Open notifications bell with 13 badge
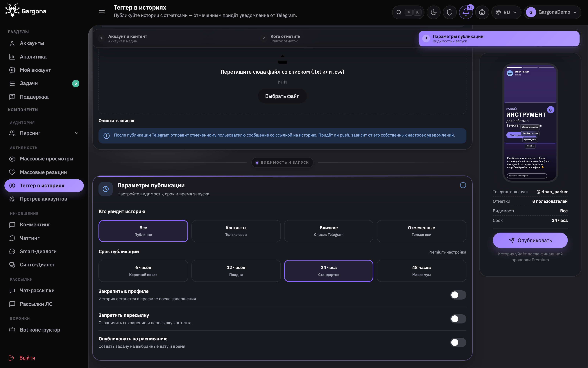The height and width of the screenshot is (368, 588). (466, 12)
